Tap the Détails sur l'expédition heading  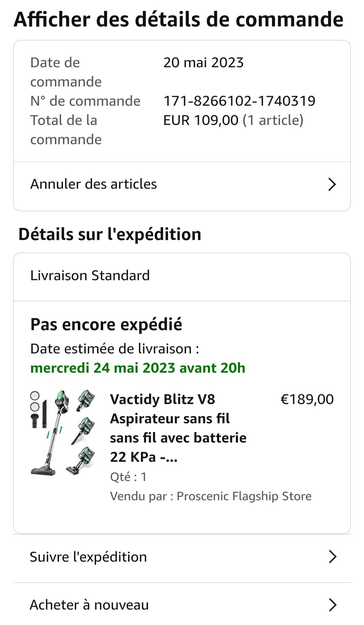[110, 234]
